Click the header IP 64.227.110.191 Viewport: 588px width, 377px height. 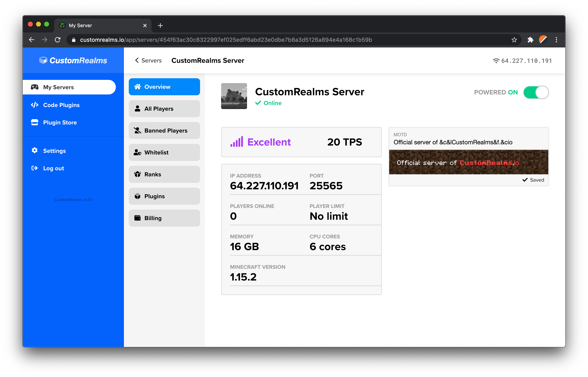[x=526, y=60]
